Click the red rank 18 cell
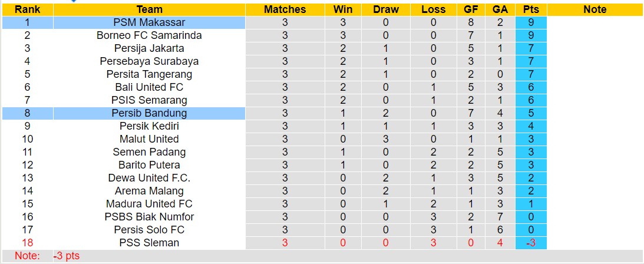644x264 pixels. pos(27,243)
